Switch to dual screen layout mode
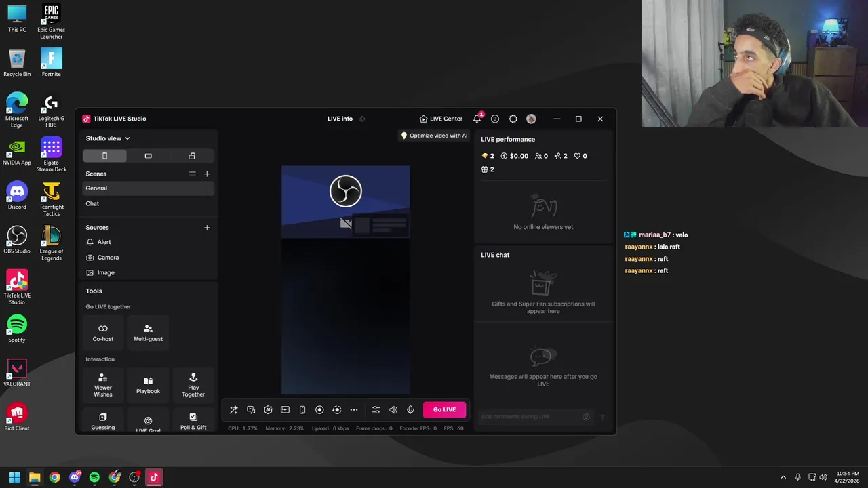868x488 pixels. pos(192,156)
